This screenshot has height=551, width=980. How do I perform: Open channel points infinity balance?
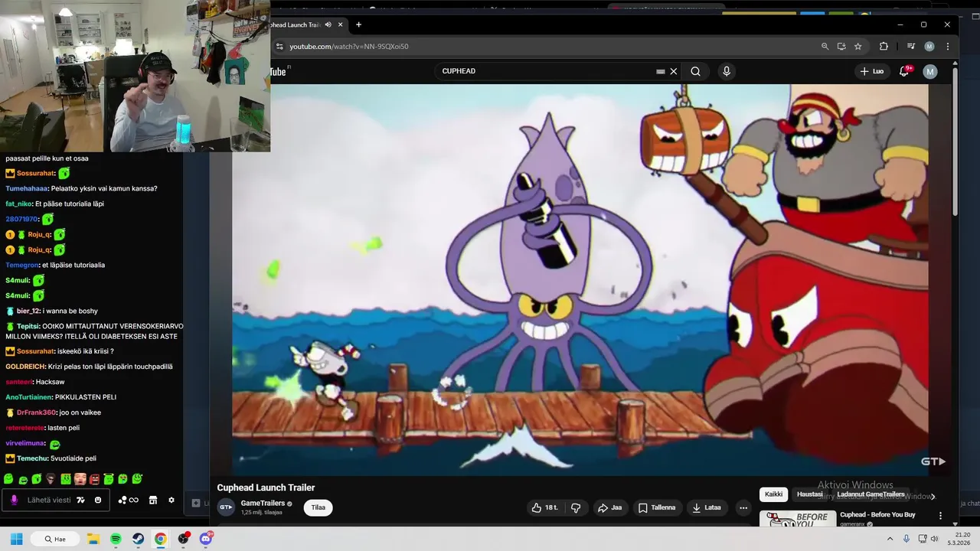(x=128, y=500)
